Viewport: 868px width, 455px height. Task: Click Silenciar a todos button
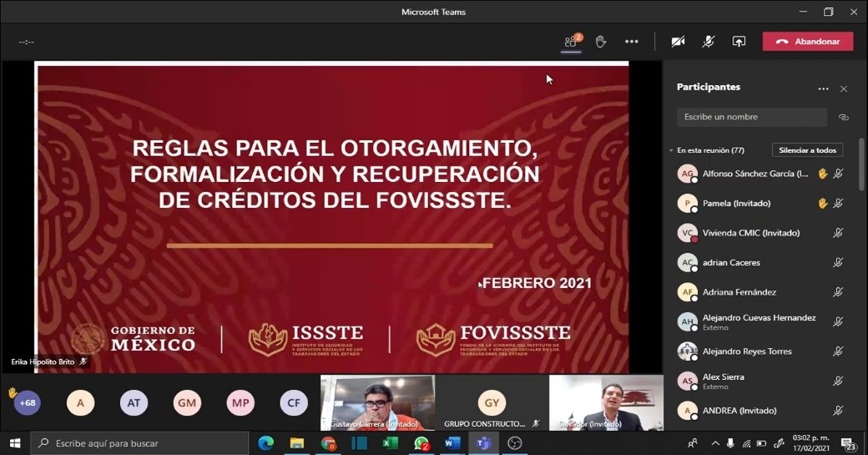[808, 150]
